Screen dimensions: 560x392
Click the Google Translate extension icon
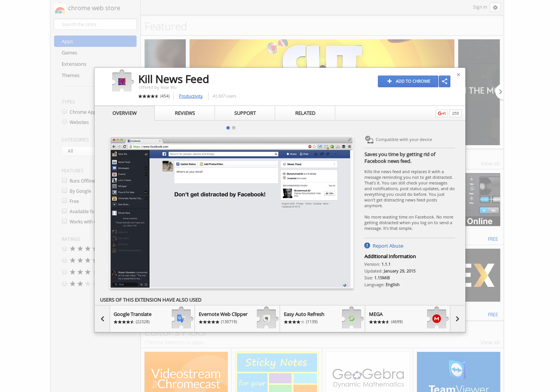(x=181, y=318)
